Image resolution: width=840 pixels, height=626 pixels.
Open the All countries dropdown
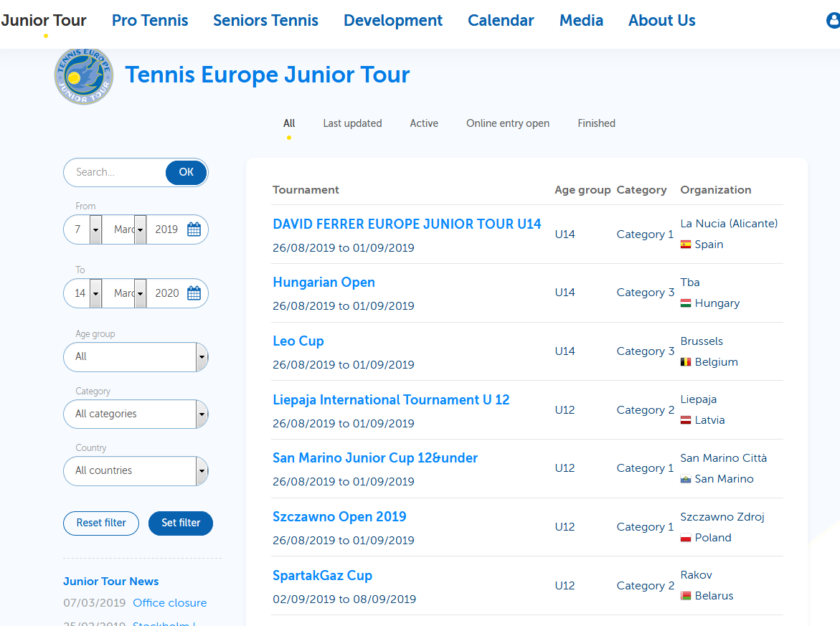[x=136, y=470]
